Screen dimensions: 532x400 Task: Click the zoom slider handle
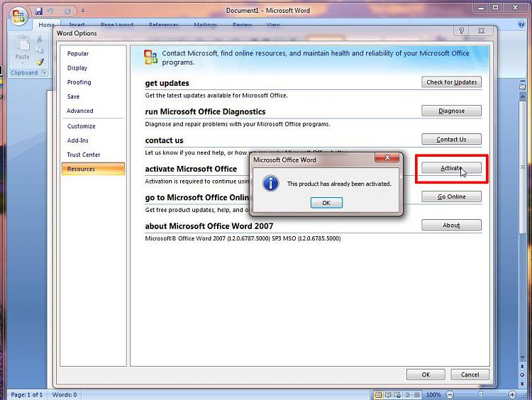click(480, 394)
